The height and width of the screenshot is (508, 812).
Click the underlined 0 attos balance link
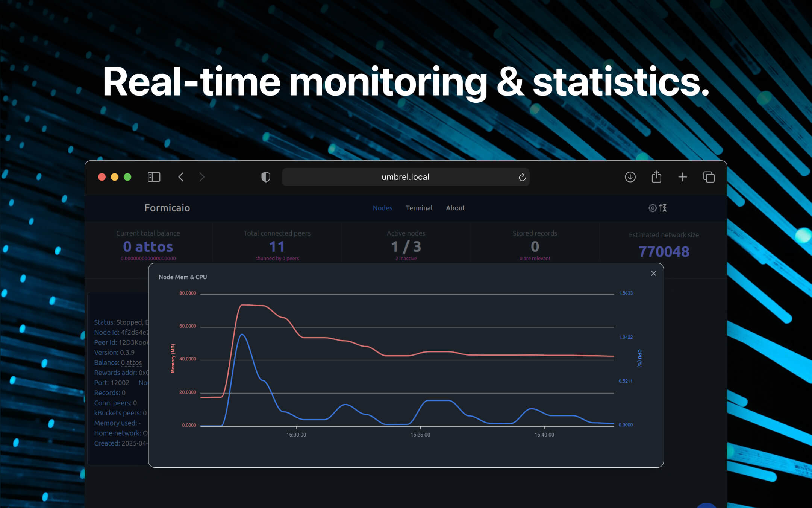click(x=131, y=362)
